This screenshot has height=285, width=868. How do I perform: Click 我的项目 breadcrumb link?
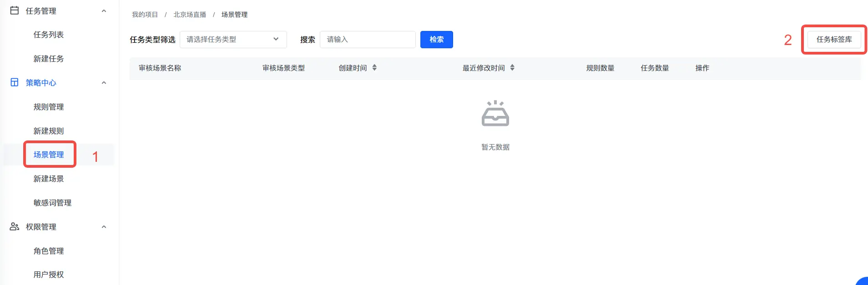[145, 15]
